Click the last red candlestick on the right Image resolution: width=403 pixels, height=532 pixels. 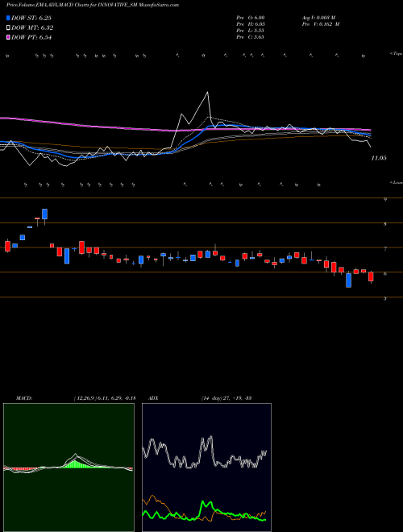pos(371,276)
